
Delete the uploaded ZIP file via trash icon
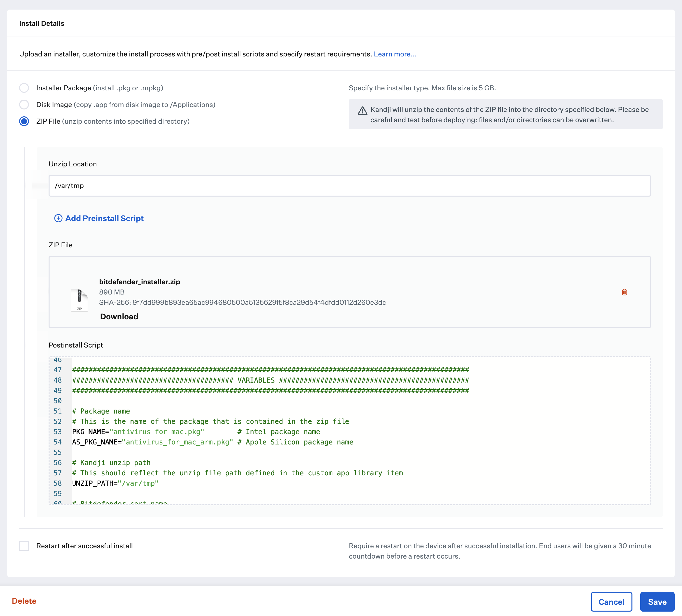point(625,292)
